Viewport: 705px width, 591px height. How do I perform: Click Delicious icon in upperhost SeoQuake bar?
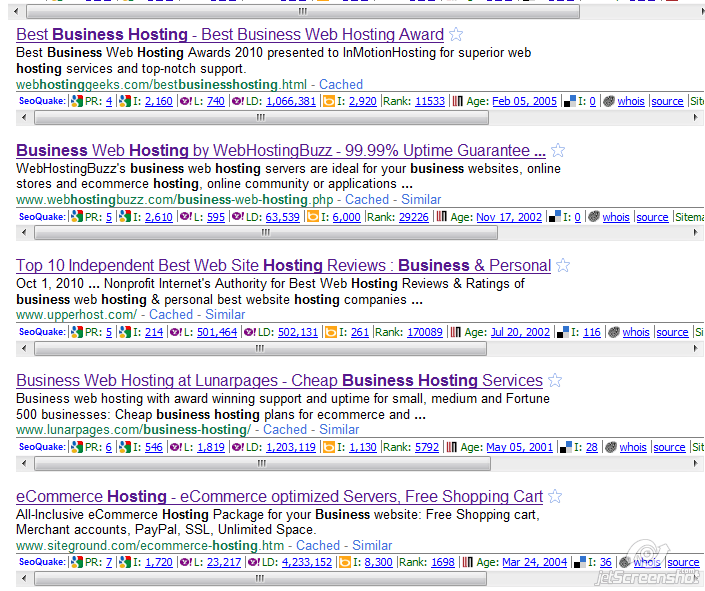[563, 332]
